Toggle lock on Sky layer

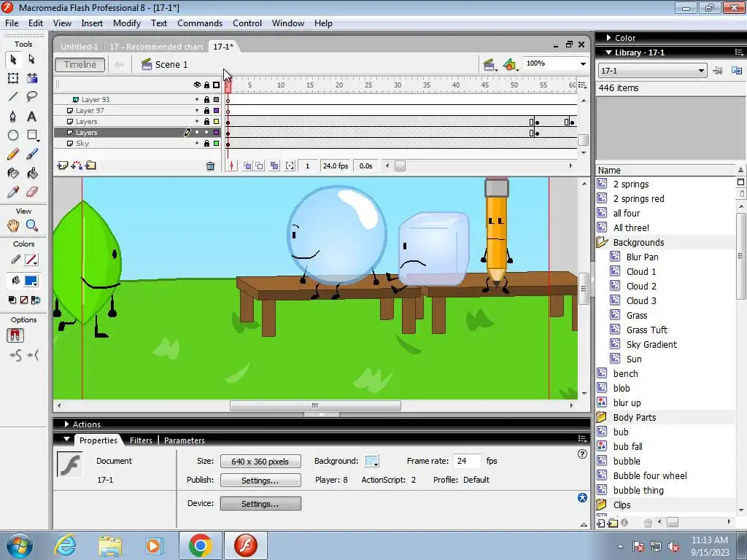(206, 144)
